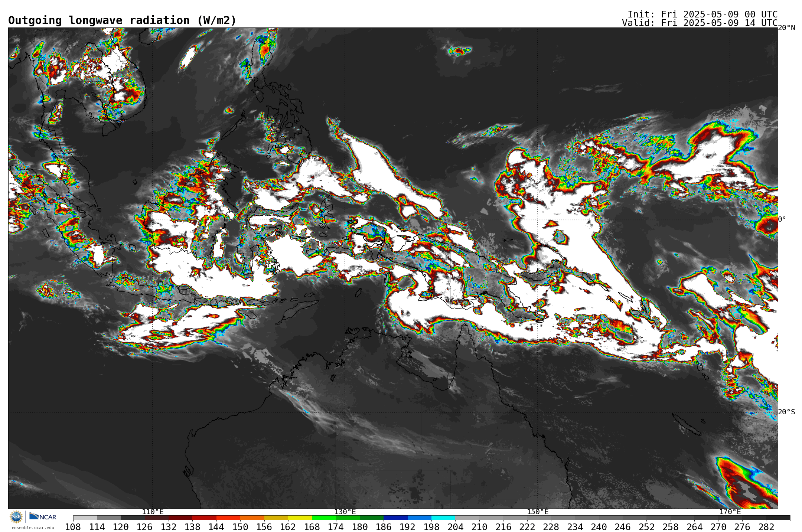Pick the navy blue 186–192 colorbar swatch
802x532 pixels.
395,518
